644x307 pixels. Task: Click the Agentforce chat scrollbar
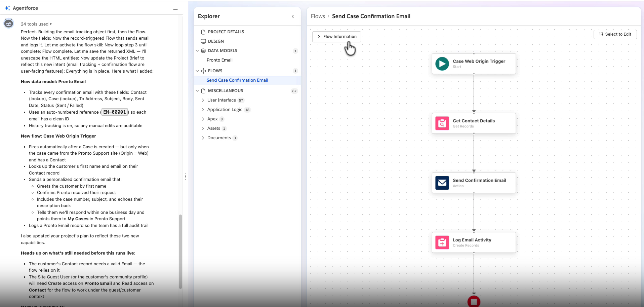(180, 252)
